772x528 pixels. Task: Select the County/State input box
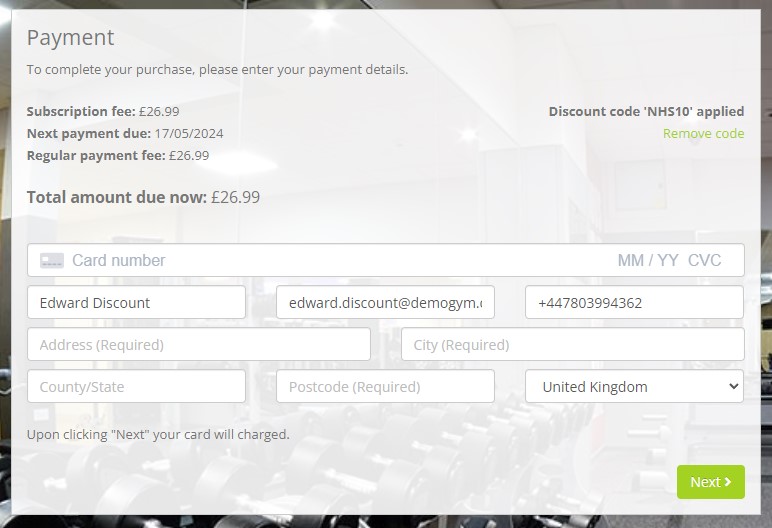click(x=136, y=387)
